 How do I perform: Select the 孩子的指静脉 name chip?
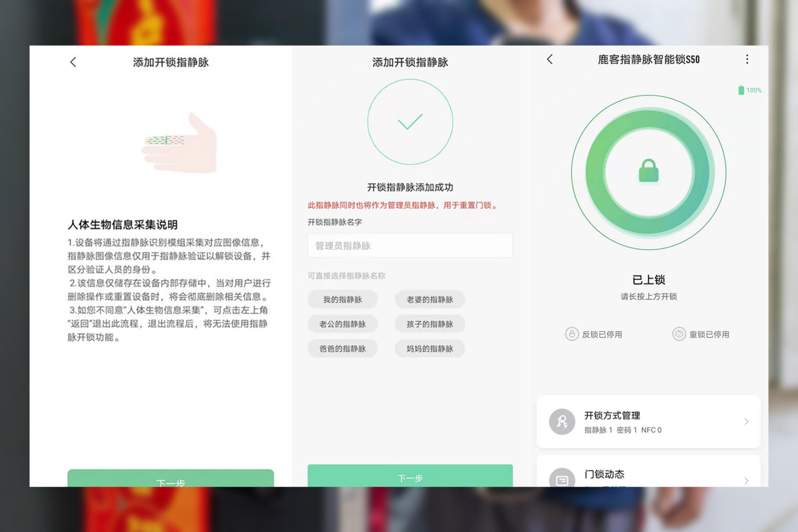[x=429, y=324]
